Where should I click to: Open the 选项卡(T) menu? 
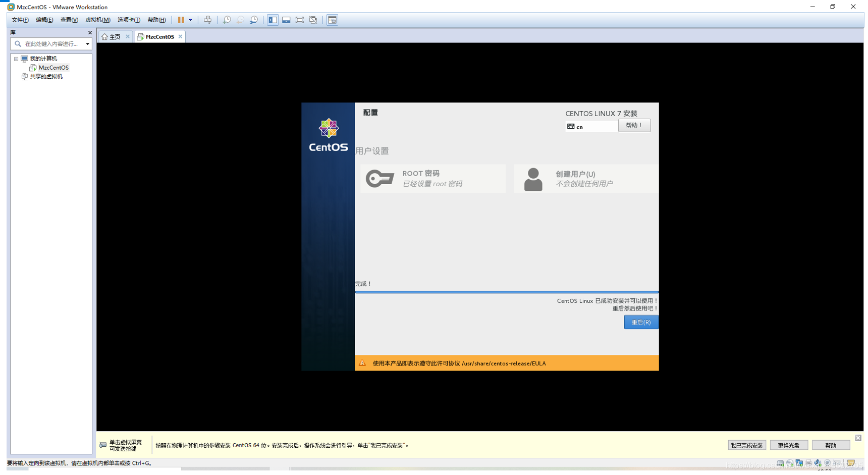(x=129, y=20)
